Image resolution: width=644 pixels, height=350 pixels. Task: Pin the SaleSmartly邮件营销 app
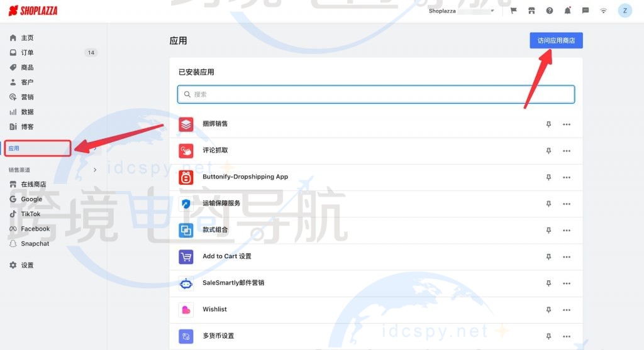click(x=548, y=283)
